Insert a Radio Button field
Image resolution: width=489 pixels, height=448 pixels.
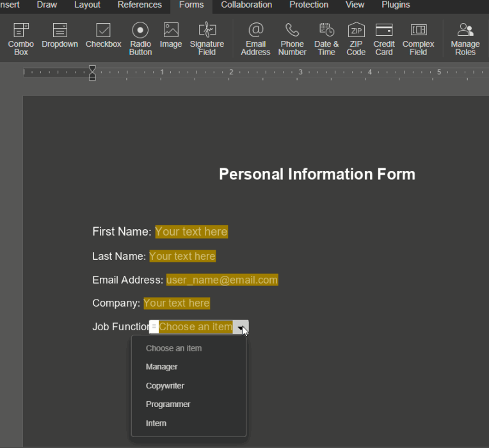pos(140,39)
